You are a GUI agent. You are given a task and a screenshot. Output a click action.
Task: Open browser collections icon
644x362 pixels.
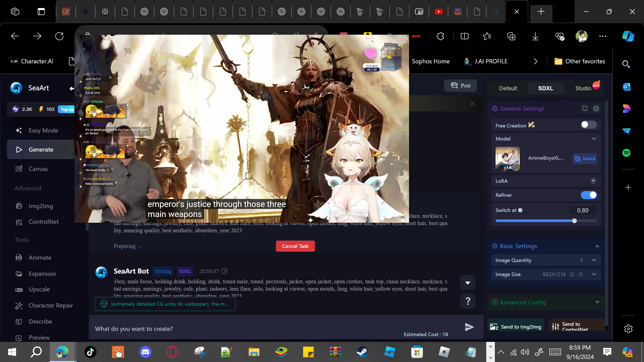coord(511,36)
